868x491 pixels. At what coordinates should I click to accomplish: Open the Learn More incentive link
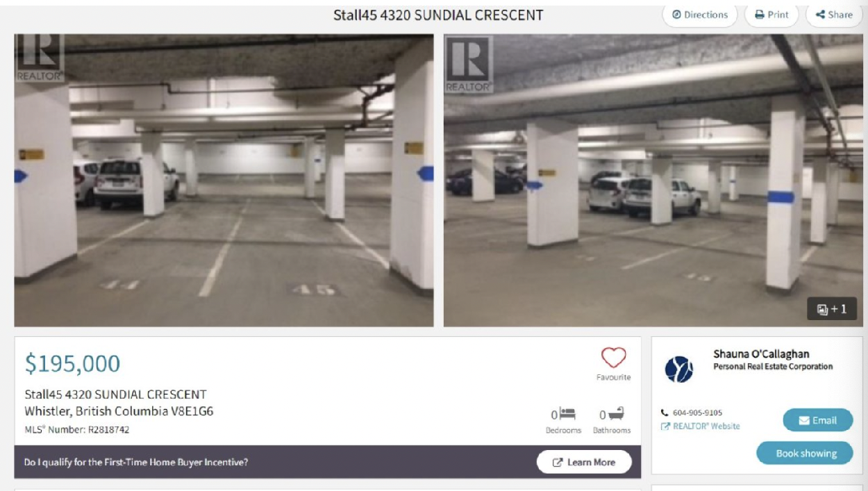(x=585, y=462)
